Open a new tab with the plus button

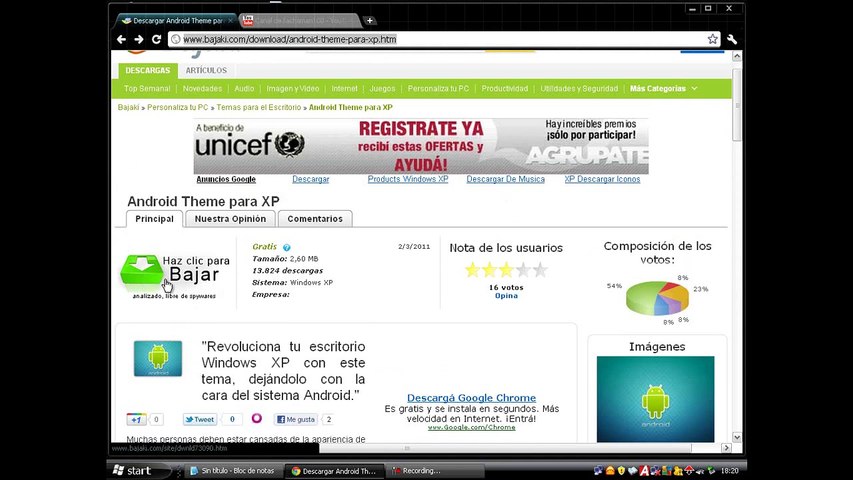pos(370,21)
